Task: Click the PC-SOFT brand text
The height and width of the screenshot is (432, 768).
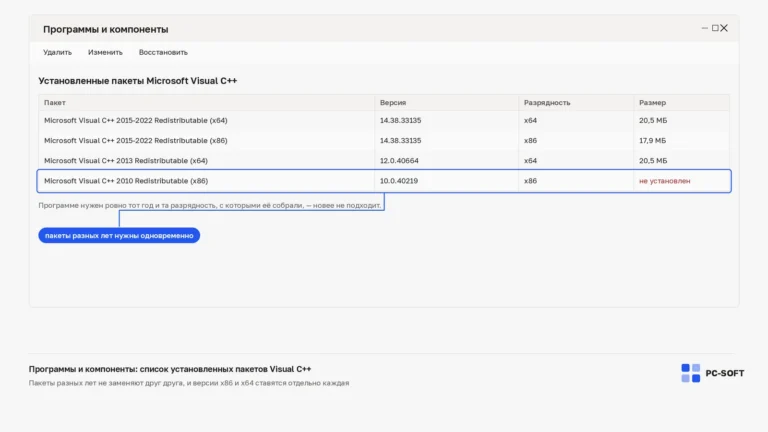Action: tap(724, 373)
